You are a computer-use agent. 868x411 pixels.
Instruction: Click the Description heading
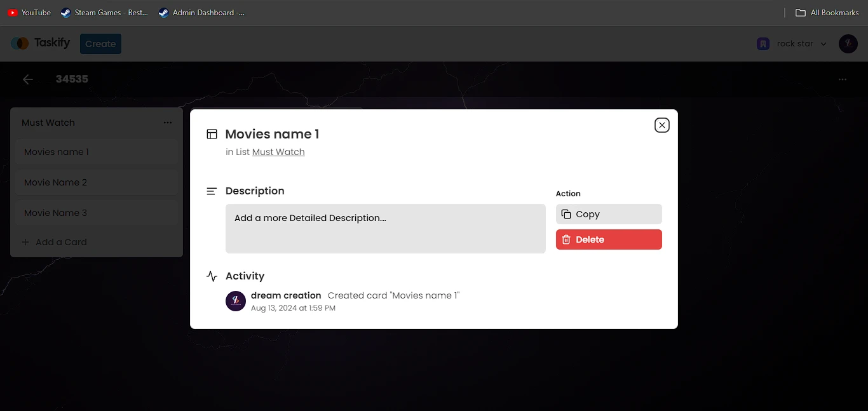click(x=255, y=191)
